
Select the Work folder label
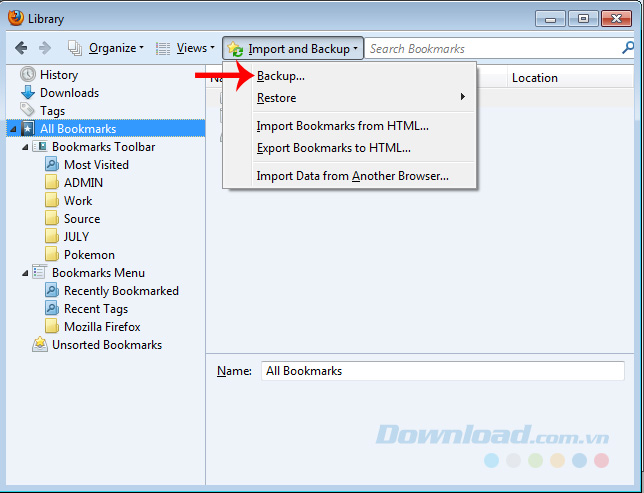tap(78, 201)
